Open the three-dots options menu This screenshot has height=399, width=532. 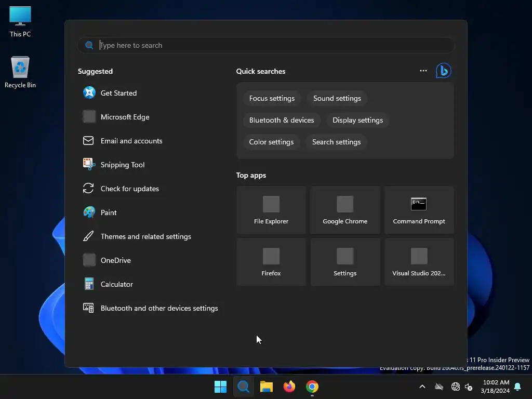[423, 71]
